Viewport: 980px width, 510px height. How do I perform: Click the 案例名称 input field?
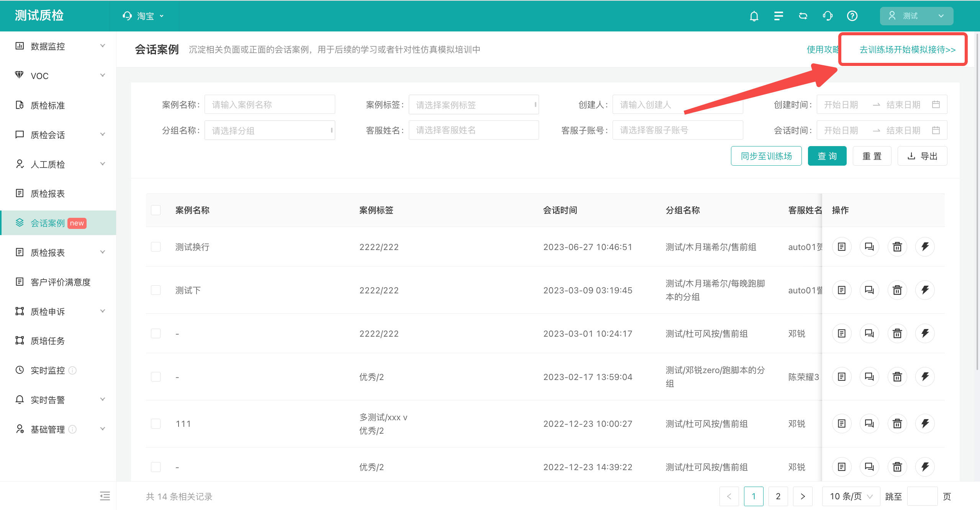click(270, 104)
